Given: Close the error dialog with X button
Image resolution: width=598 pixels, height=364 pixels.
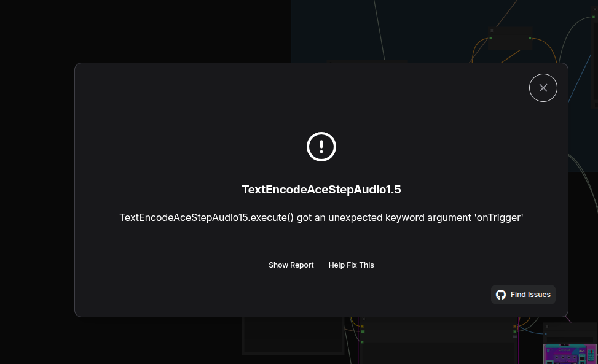Looking at the screenshot, I should point(543,88).
